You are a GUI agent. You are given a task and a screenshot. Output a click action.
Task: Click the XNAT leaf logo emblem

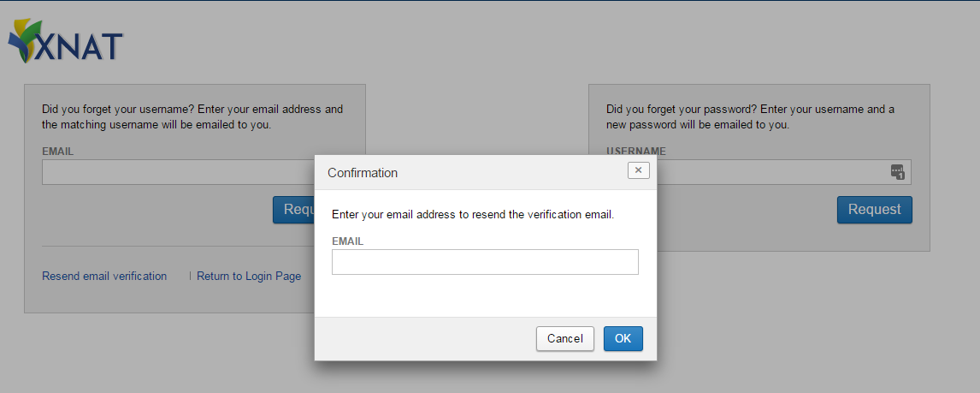[23, 43]
